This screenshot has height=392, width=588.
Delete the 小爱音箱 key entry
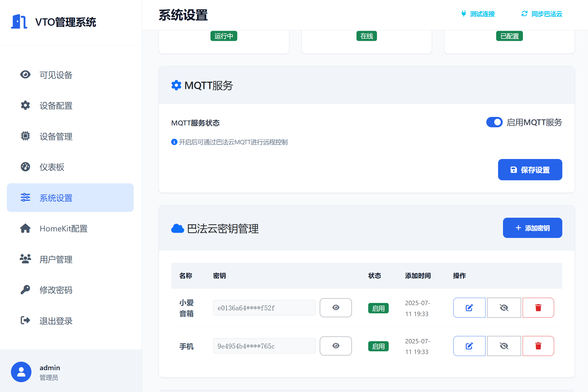pyautogui.click(x=538, y=308)
